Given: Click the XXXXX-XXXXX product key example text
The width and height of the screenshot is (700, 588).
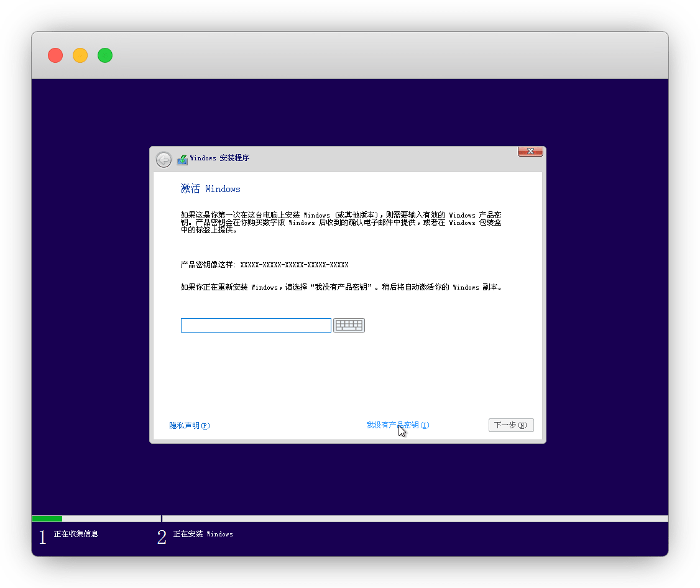Looking at the screenshot, I should click(294, 265).
